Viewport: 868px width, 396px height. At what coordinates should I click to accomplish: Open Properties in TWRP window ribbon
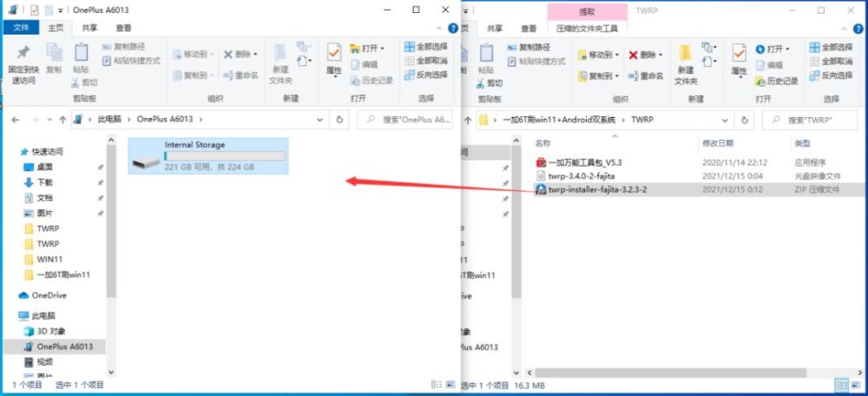(739, 61)
